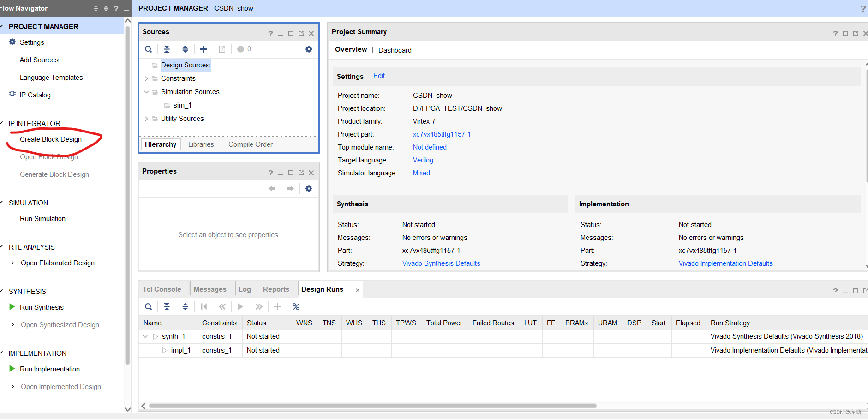Screen dimensions: 868x419
Task: Expand all in Design Runs toolbar
Action: (185, 307)
